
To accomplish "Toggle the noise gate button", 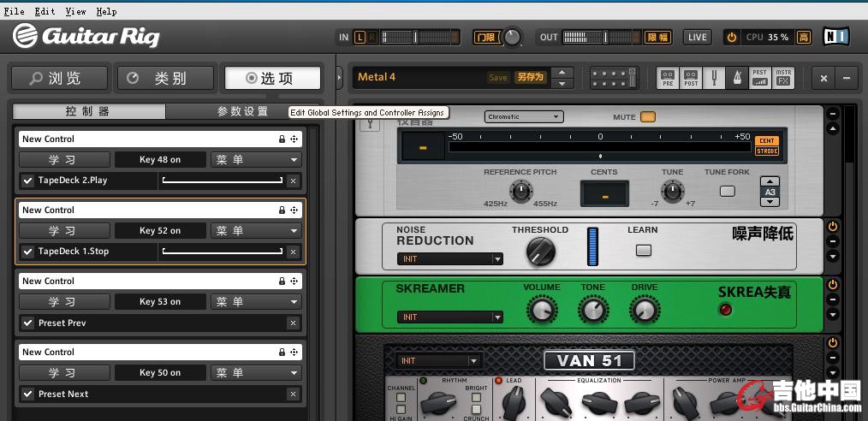I will coord(485,37).
